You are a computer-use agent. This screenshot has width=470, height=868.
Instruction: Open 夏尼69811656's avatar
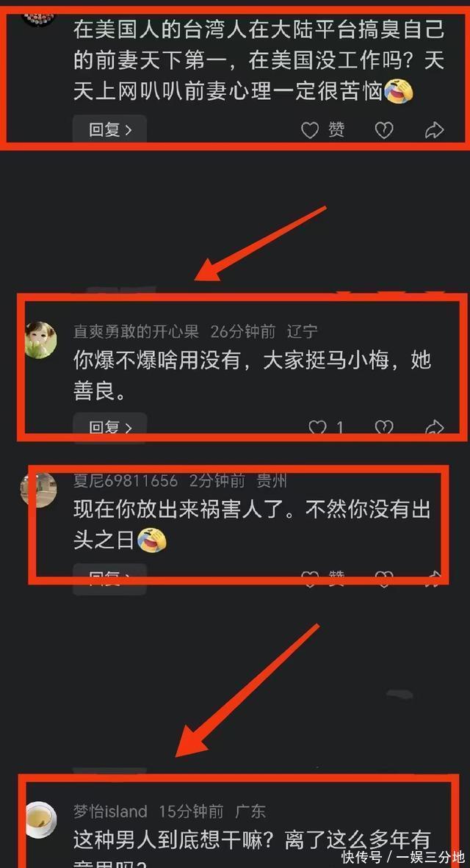click(39, 489)
